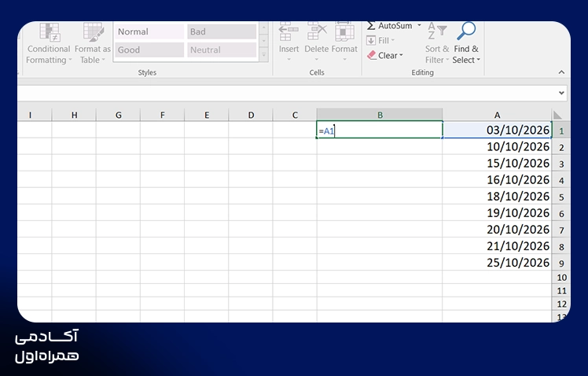Open the Insert cells dropdown arrow

(x=288, y=59)
